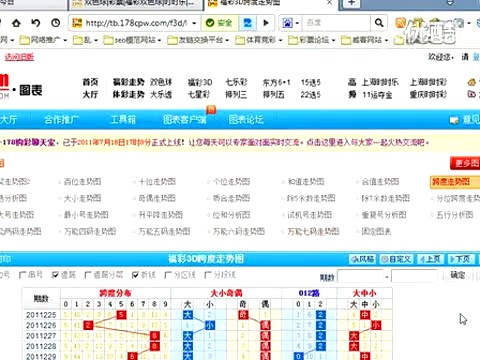The height and width of the screenshot is (360, 480).
Task: Expand the address bar URL dropdown arrow
Action: (194, 23)
